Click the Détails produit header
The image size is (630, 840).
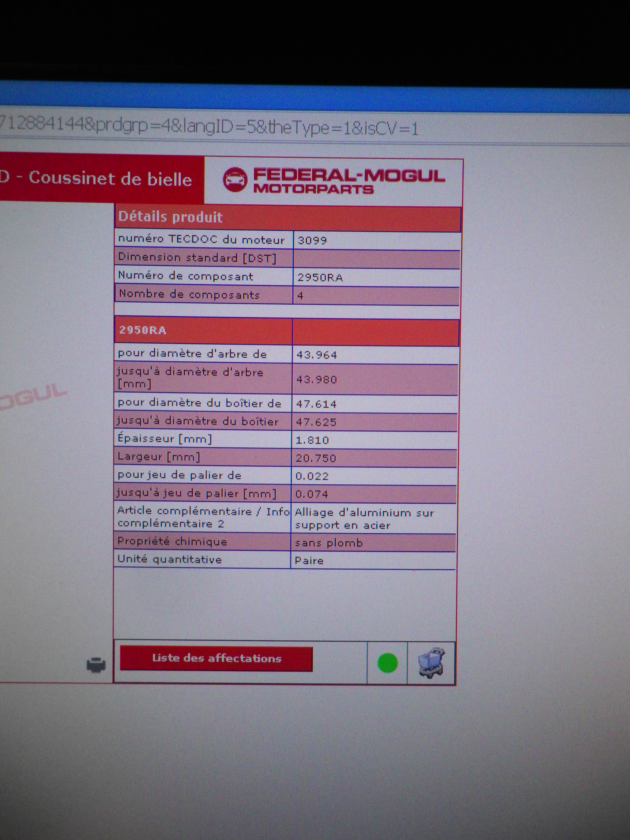[170, 217]
